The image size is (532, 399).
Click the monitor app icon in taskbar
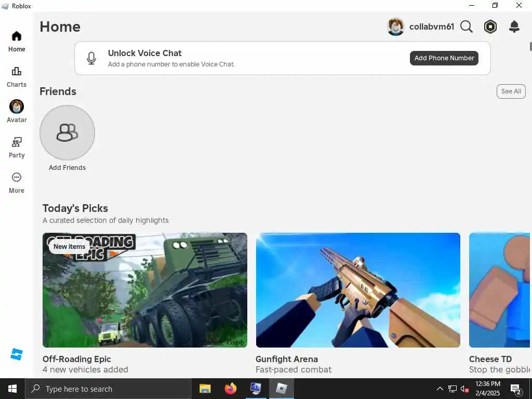pos(256,389)
